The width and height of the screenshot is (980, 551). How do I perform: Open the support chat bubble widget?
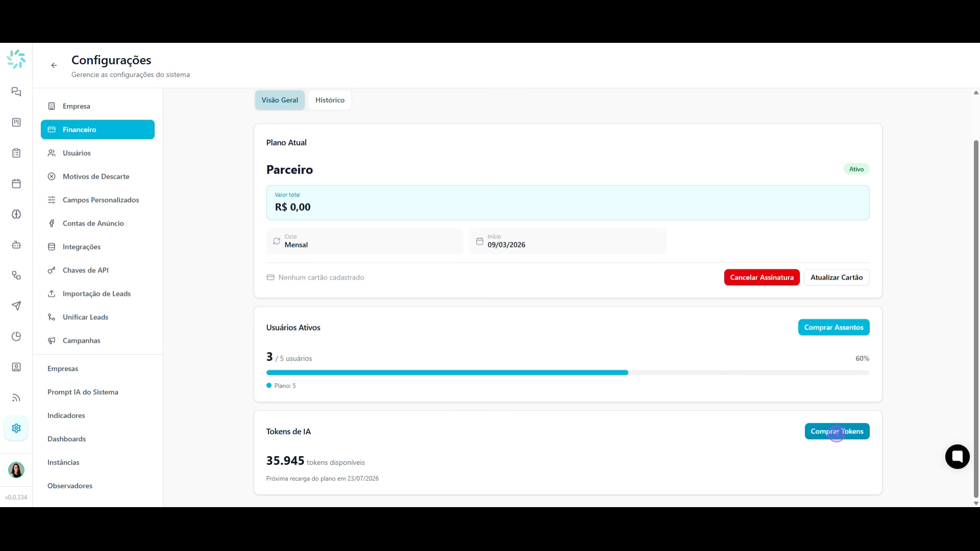957,457
